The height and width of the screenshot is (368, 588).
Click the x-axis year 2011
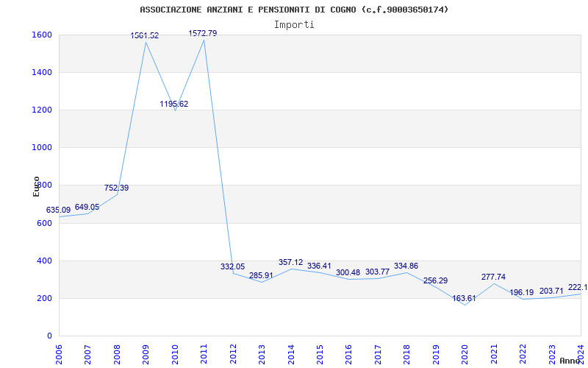click(204, 354)
